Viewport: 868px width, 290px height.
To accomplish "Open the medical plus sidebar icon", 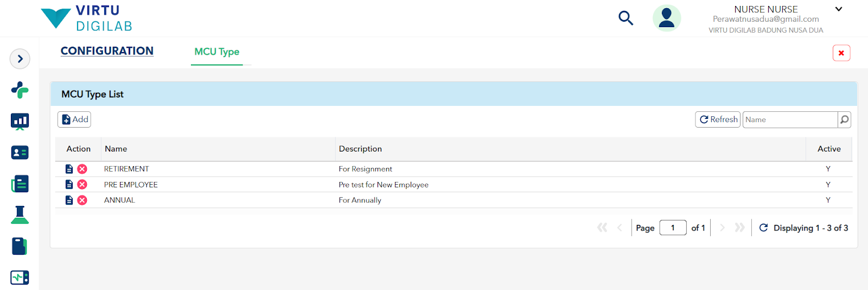I will [x=20, y=90].
